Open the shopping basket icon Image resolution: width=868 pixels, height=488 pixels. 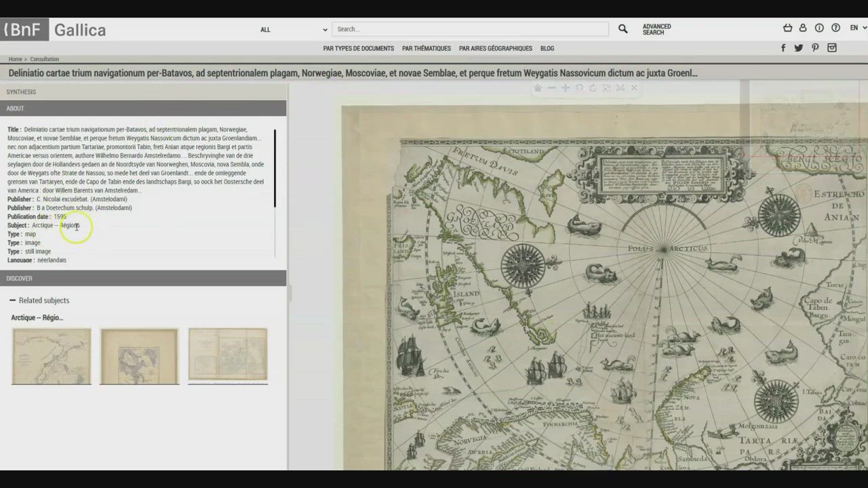pyautogui.click(x=787, y=28)
